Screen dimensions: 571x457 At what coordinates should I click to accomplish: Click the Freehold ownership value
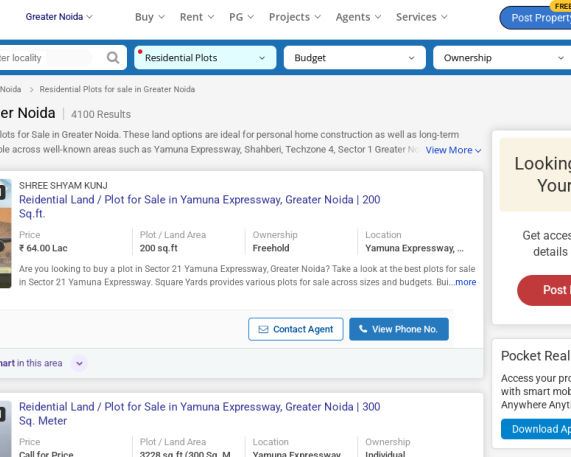271,248
